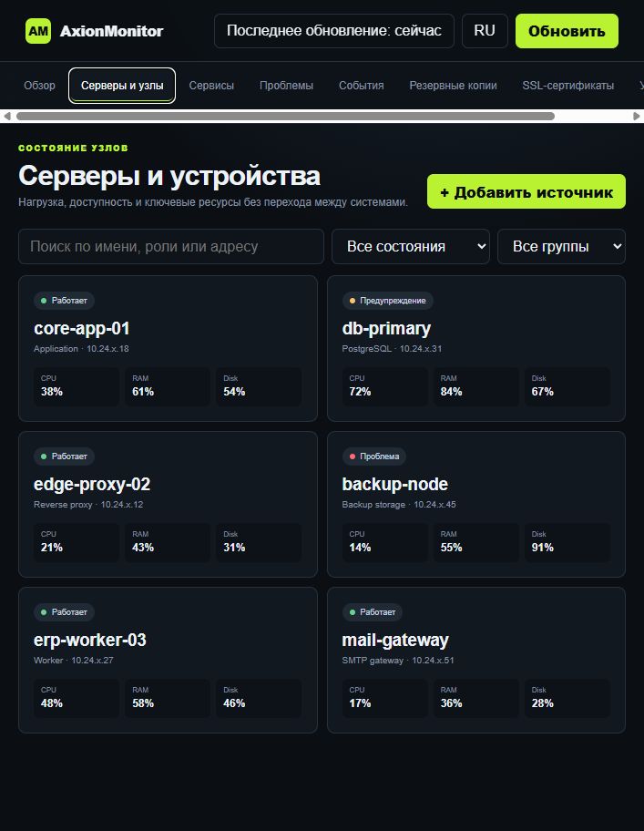The height and width of the screenshot is (831, 644).
Task: Open the backup-node server card
Action: click(476, 504)
